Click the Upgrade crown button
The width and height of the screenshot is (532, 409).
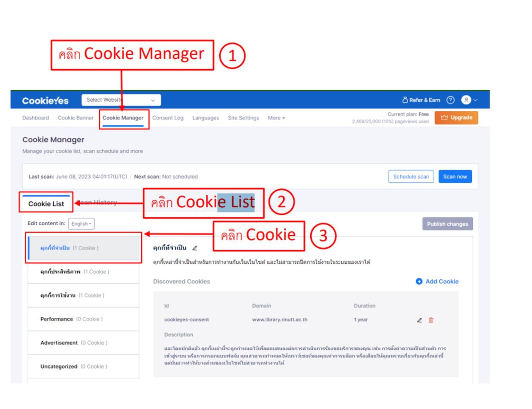pyautogui.click(x=456, y=118)
